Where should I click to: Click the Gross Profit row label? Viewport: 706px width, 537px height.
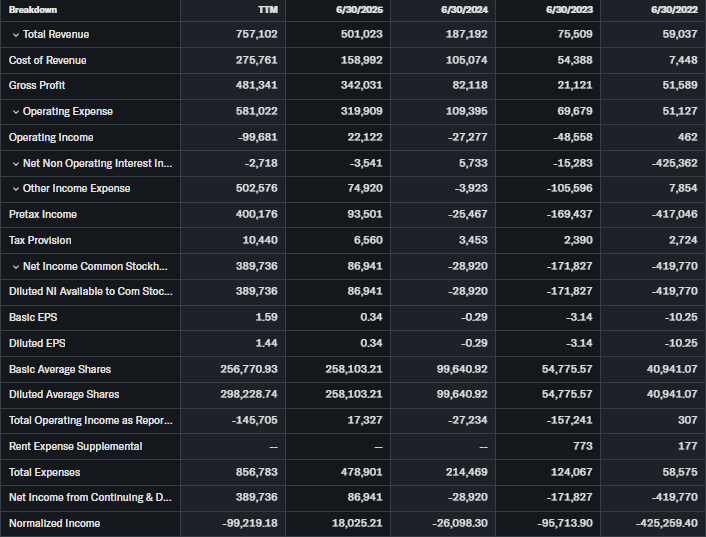(37, 86)
